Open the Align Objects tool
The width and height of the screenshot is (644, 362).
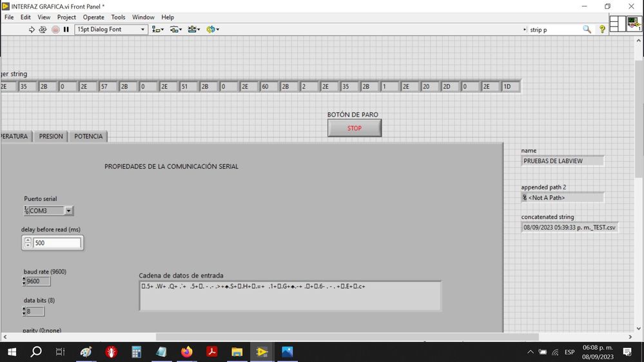pyautogui.click(x=158, y=30)
